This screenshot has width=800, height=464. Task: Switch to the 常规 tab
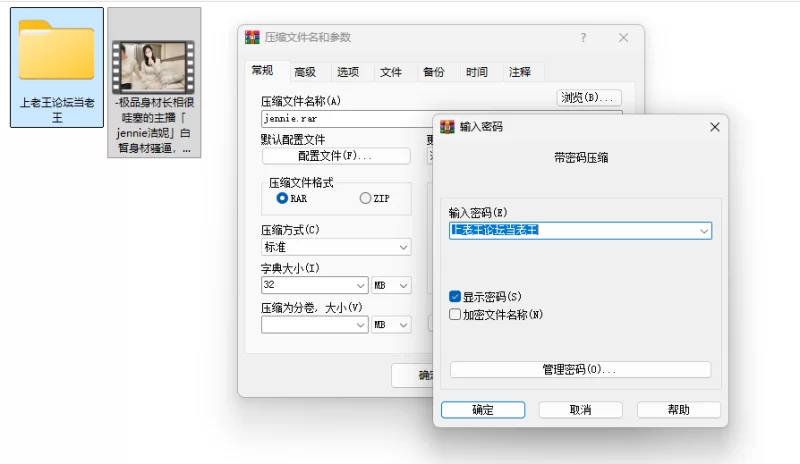262,70
